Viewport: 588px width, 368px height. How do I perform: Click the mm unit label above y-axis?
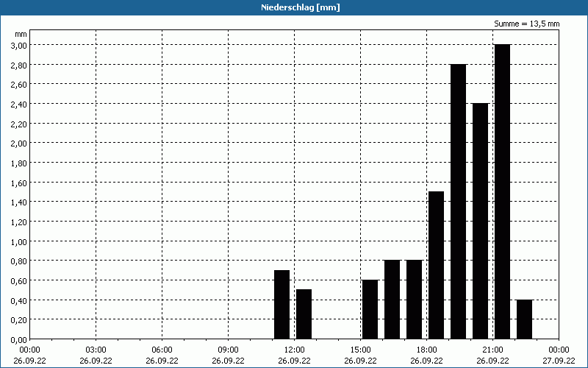(x=21, y=35)
